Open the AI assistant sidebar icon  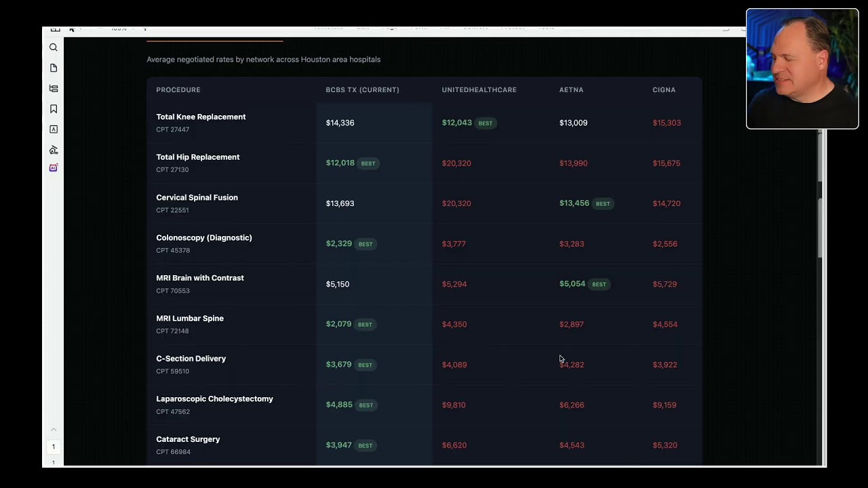tap(54, 167)
